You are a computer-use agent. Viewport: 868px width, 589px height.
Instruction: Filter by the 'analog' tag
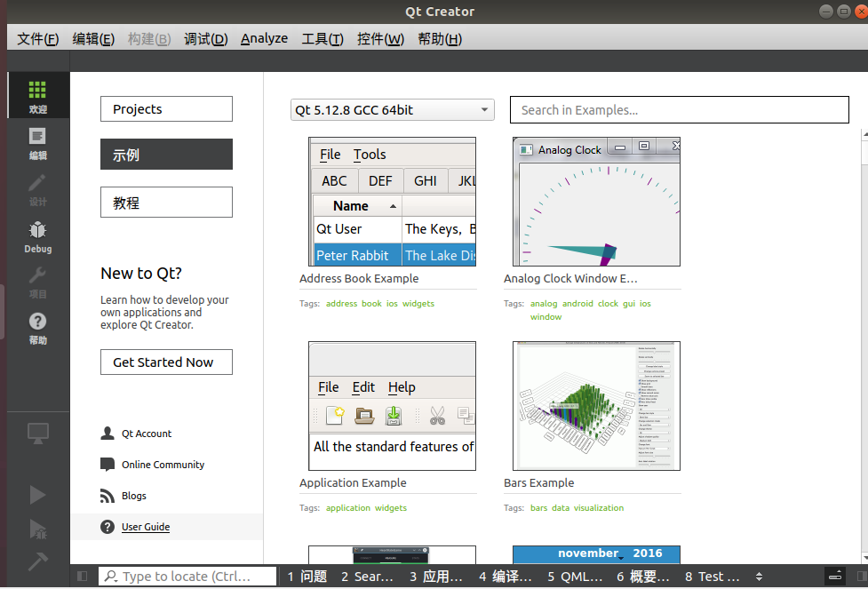pos(544,303)
